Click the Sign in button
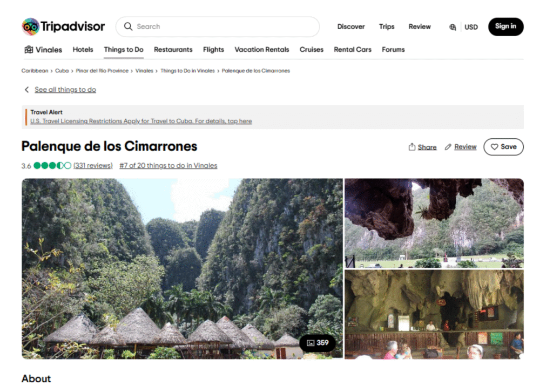Viewport: 553px width, 392px height. click(x=505, y=26)
